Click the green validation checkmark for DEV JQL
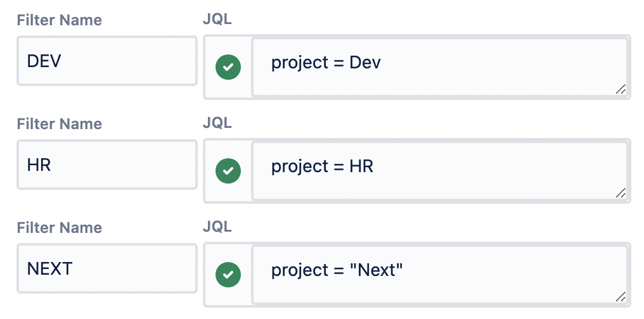The image size is (644, 319). click(228, 67)
